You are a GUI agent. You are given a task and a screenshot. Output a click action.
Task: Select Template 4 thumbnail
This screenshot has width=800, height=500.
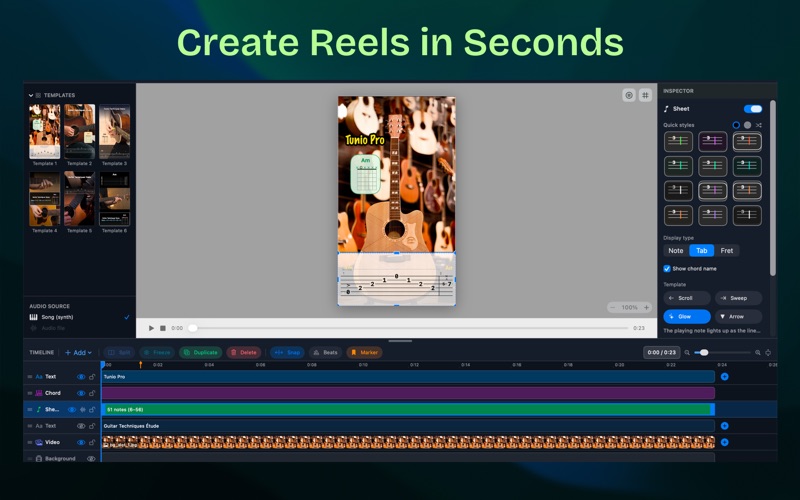(x=44, y=199)
